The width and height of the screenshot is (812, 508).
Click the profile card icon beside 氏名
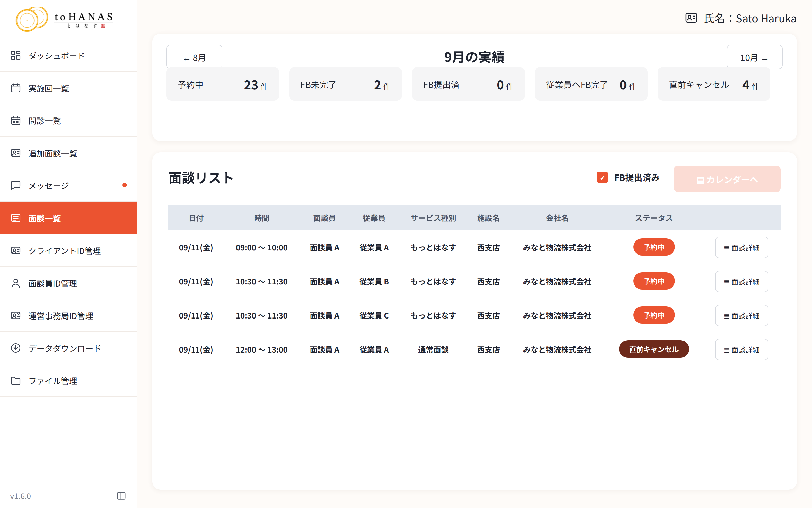tap(691, 18)
